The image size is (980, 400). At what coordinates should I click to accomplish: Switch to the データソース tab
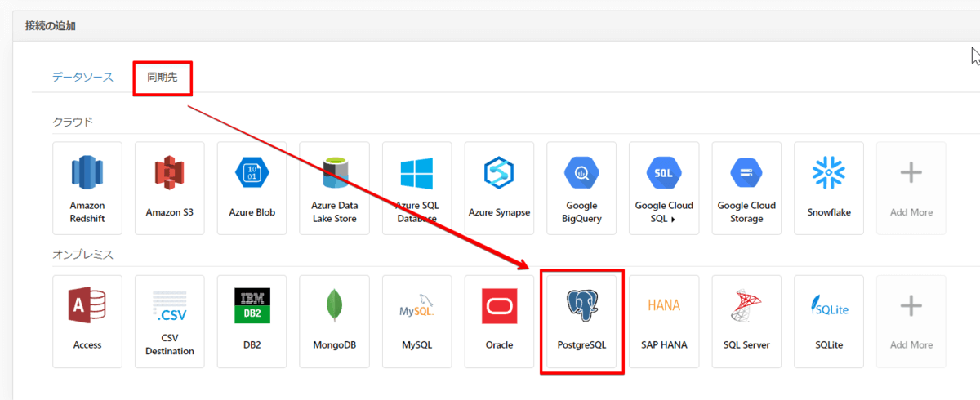(82, 78)
